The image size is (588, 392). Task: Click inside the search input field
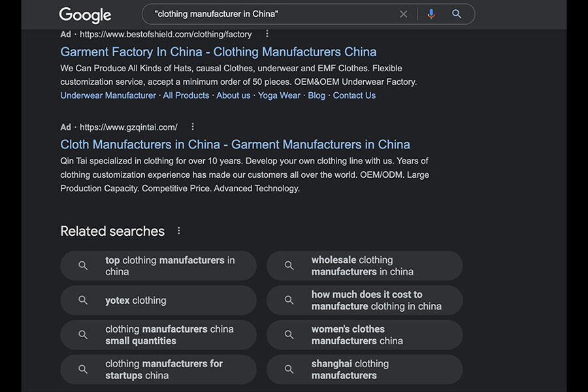274,14
